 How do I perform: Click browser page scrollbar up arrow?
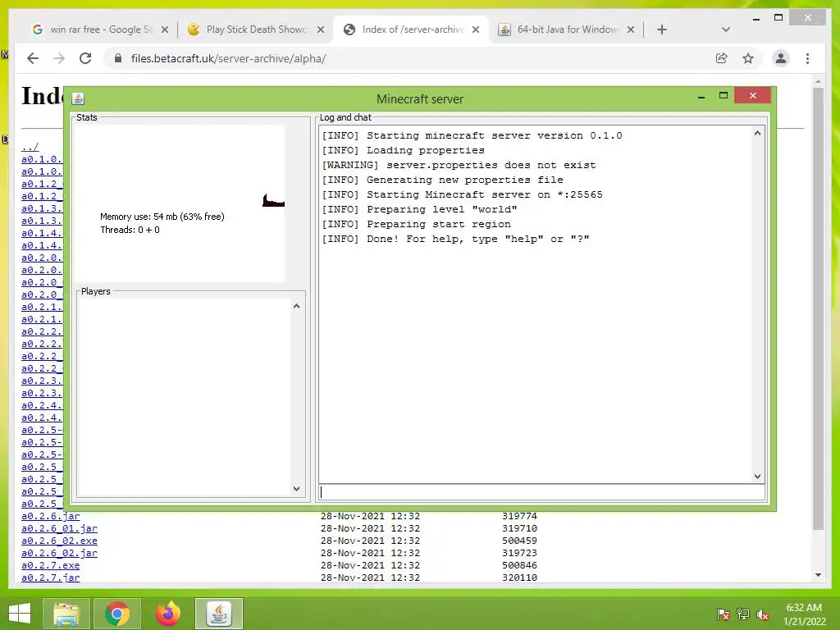click(x=818, y=81)
